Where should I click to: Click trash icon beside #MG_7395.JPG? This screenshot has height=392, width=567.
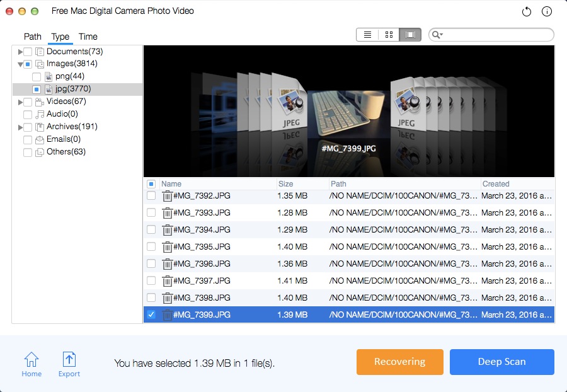point(167,247)
